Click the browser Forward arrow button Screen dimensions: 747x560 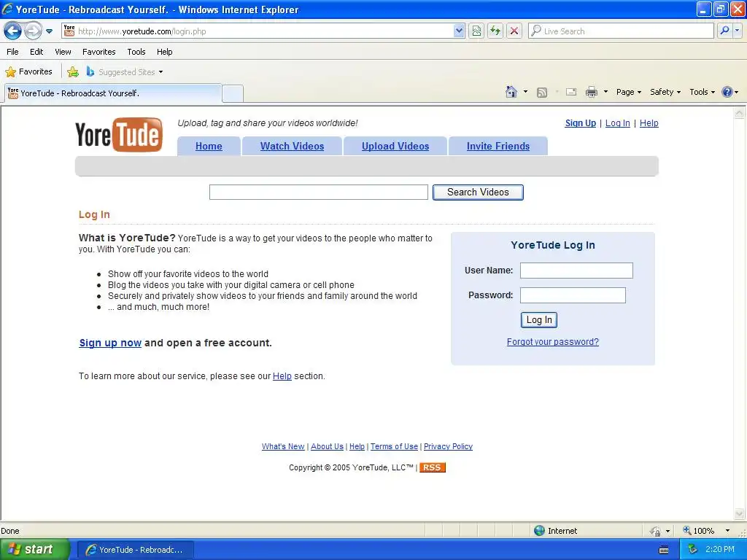32,31
